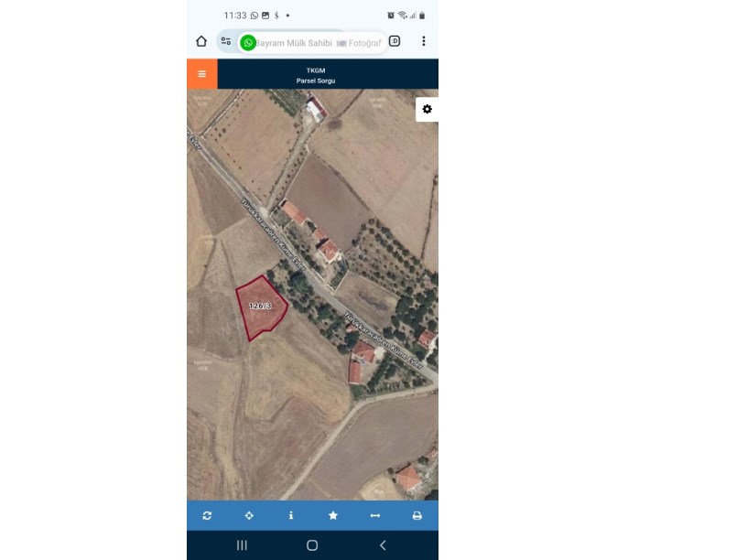Open the browser three-dot menu
Viewport: 747px width, 560px height.
424,41
